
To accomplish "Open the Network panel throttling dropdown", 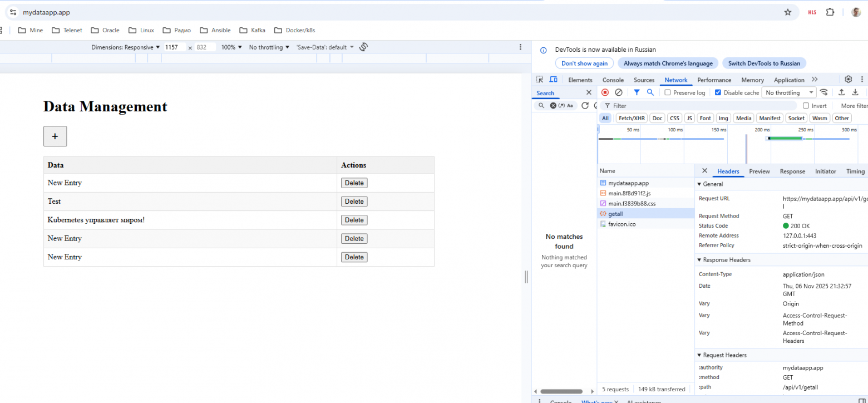I will click(x=789, y=93).
